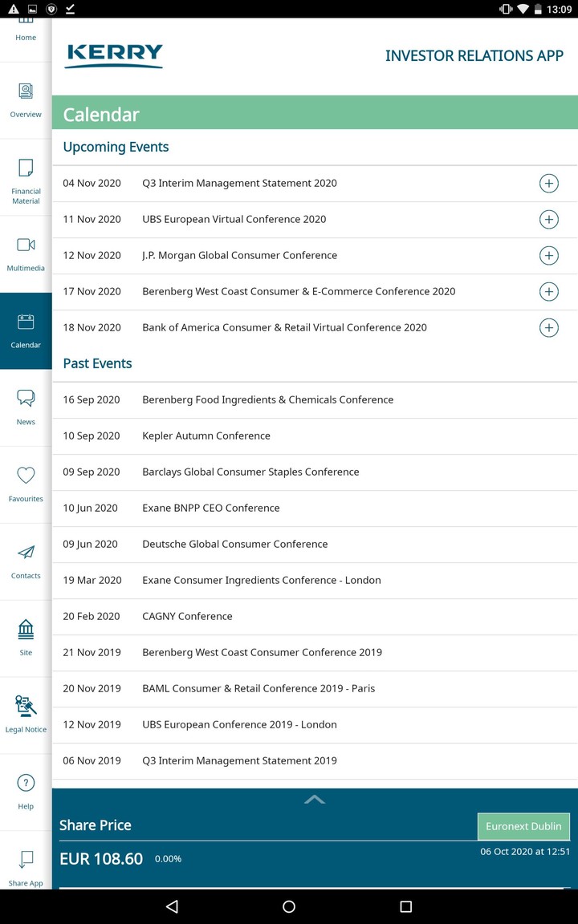Toggle the UBS European Virtual Conference plus button
Image resolution: width=578 pixels, height=924 pixels.
coord(549,219)
